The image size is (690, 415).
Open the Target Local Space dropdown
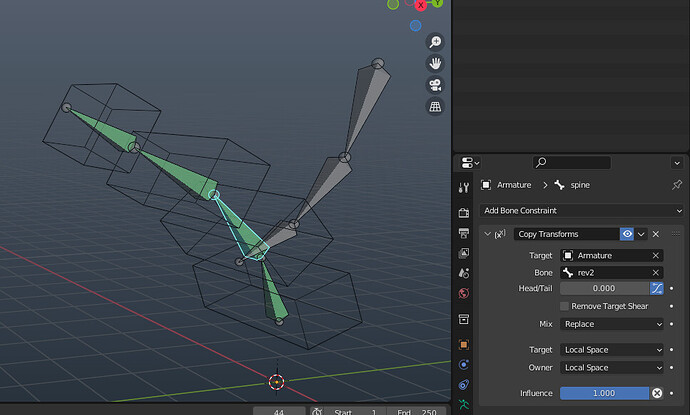click(x=612, y=350)
